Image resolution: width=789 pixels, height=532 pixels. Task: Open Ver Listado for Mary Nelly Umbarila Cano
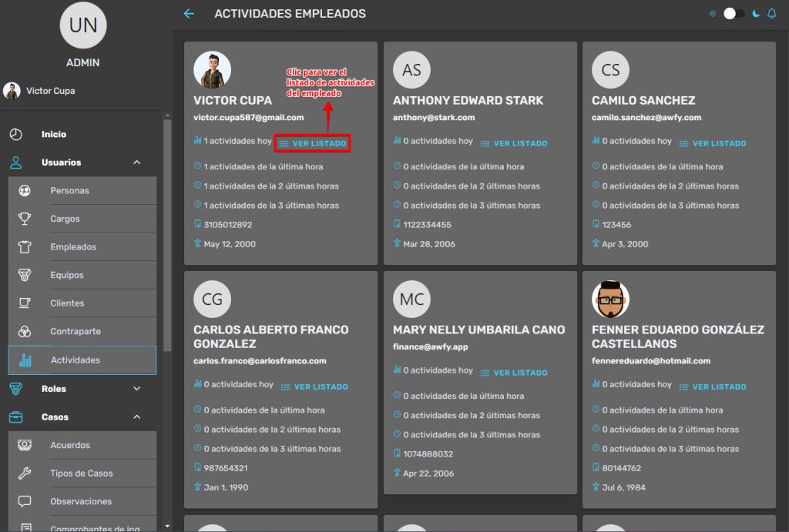pyautogui.click(x=514, y=373)
